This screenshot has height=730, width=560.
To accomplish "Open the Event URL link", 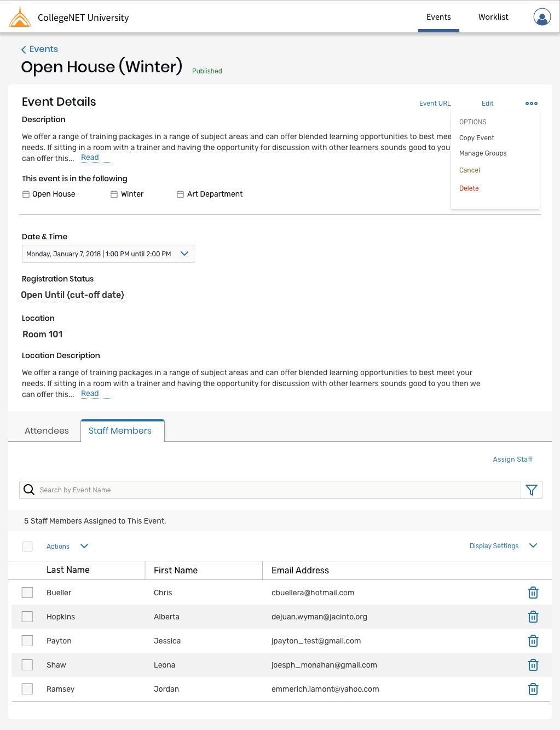I will point(435,104).
